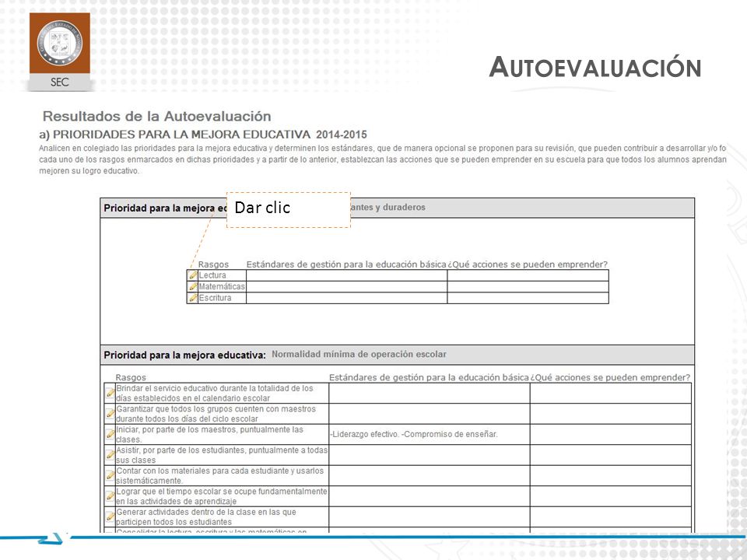This screenshot has width=747, height=560.
Task: Click the 'Lograr que el tiempo escolar' text
Action: coord(222,496)
